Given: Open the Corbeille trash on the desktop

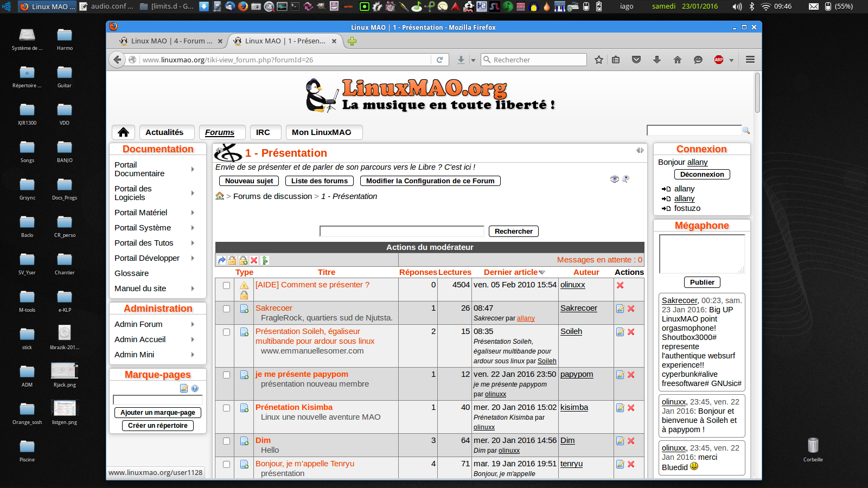Looking at the screenshot, I should click(x=813, y=450).
